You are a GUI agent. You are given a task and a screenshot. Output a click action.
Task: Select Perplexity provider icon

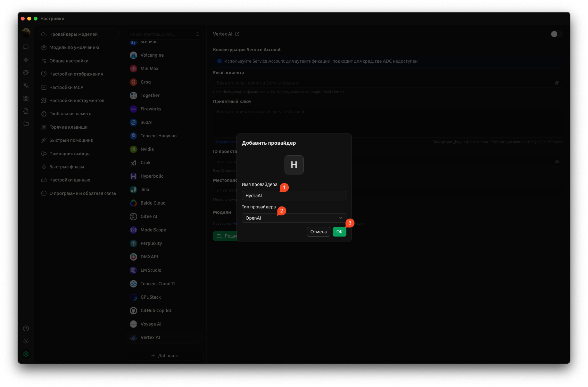[134, 243]
